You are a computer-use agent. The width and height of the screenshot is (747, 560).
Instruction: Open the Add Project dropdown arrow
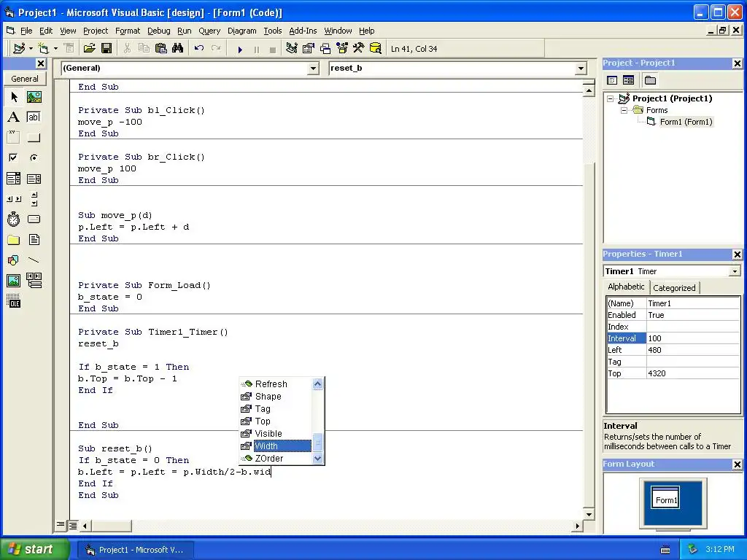[31, 48]
